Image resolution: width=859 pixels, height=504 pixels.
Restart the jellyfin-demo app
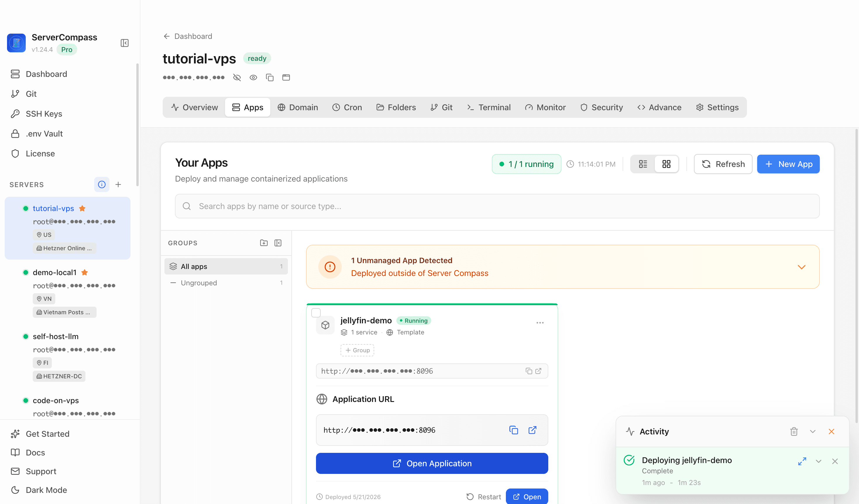(x=483, y=497)
